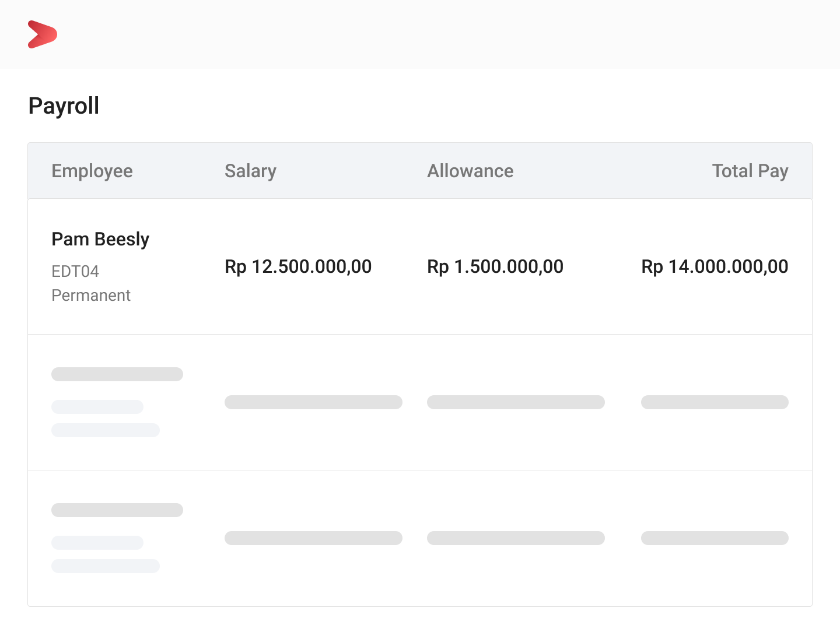This screenshot has width=840, height=629.
Task: Click salary value Rp 12.500.000,00
Action: click(298, 266)
